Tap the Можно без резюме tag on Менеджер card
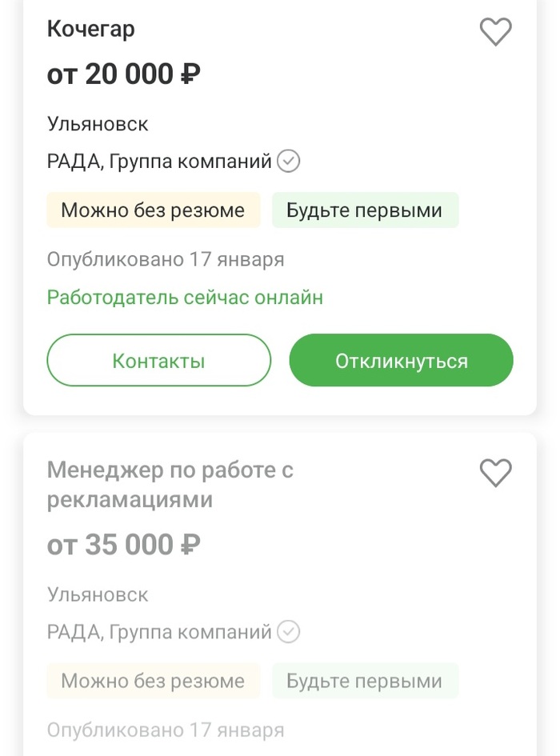 [153, 681]
